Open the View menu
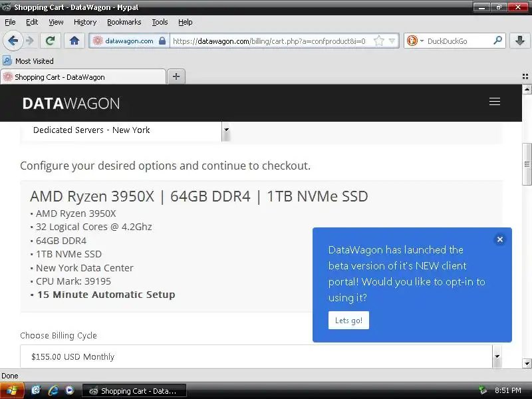The image size is (532, 399). tap(56, 22)
